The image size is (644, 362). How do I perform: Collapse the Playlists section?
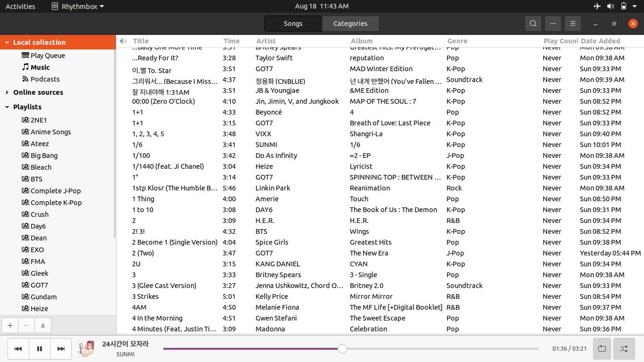pyautogui.click(x=7, y=107)
